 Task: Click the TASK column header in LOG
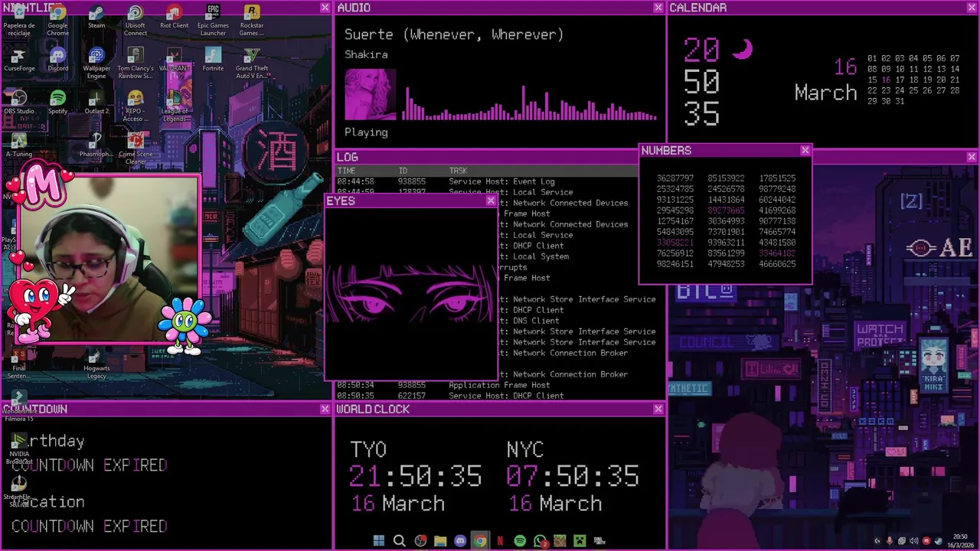tap(458, 171)
